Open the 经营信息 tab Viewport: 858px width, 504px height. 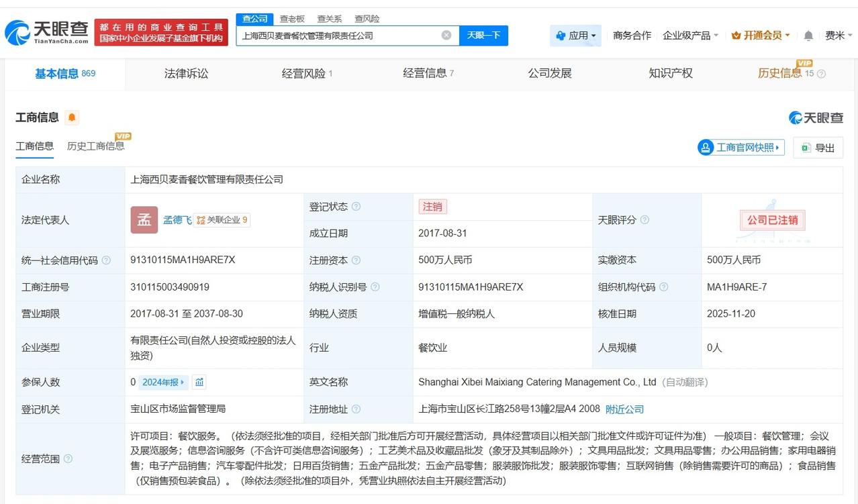[x=428, y=74]
